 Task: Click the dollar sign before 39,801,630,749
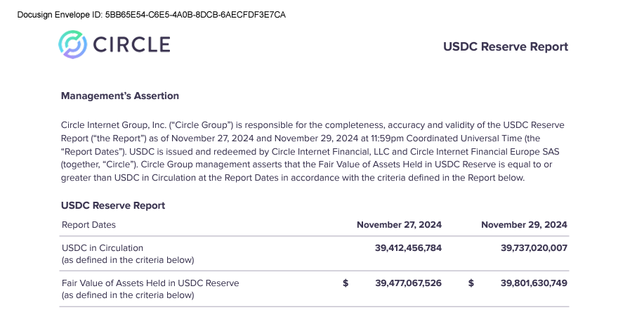coord(471,283)
